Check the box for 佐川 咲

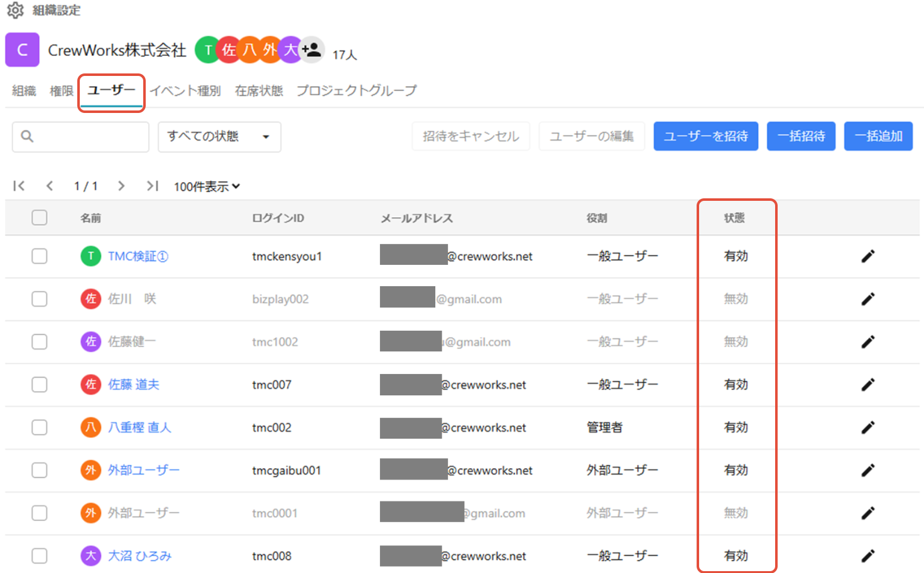point(40,299)
